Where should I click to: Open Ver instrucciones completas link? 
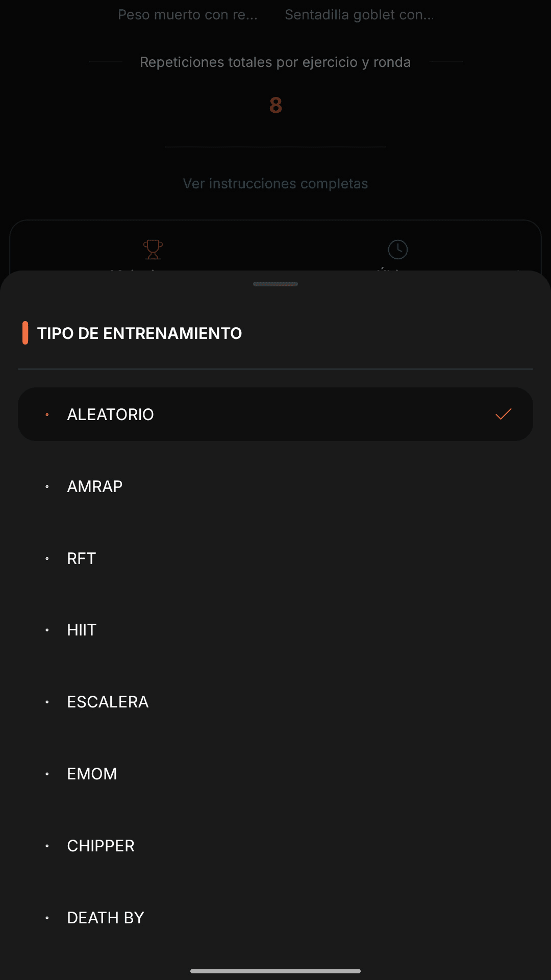pos(275,184)
